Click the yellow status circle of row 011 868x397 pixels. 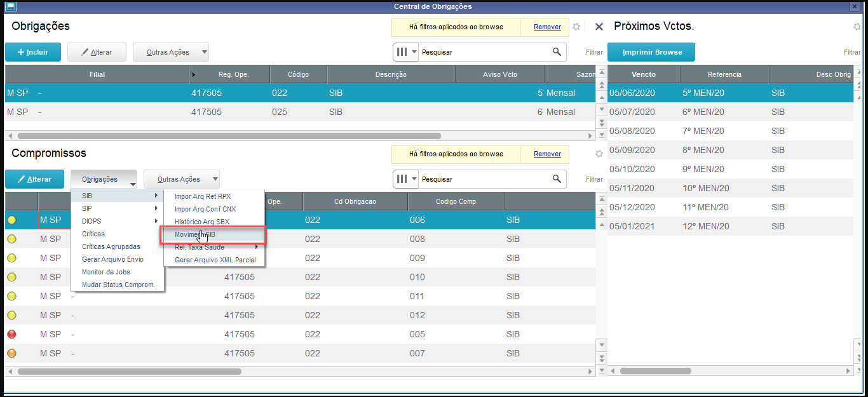point(11,296)
